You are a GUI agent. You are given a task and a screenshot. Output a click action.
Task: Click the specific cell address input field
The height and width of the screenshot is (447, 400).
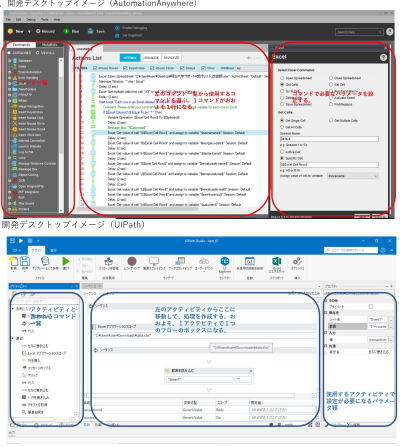[x=329, y=165]
